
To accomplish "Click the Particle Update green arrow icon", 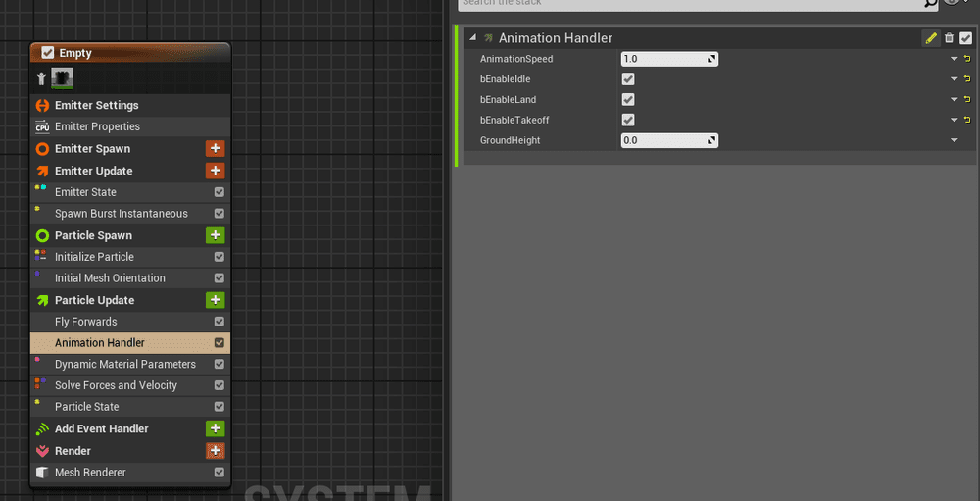I will 42,300.
